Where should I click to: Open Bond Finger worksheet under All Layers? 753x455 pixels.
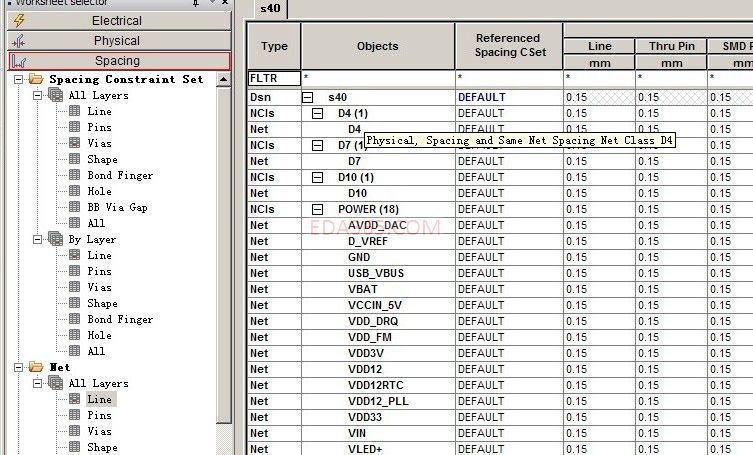(x=120, y=175)
